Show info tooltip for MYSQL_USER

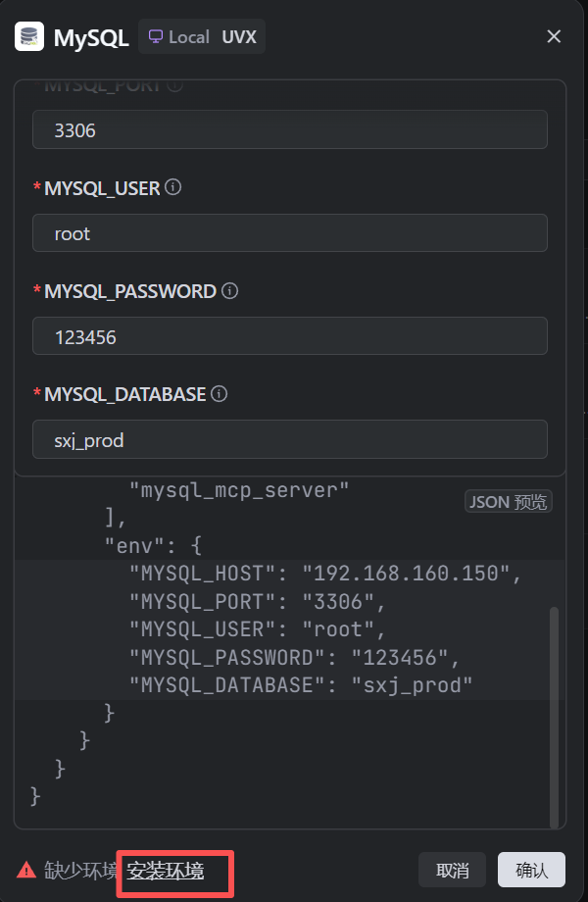pos(173,187)
